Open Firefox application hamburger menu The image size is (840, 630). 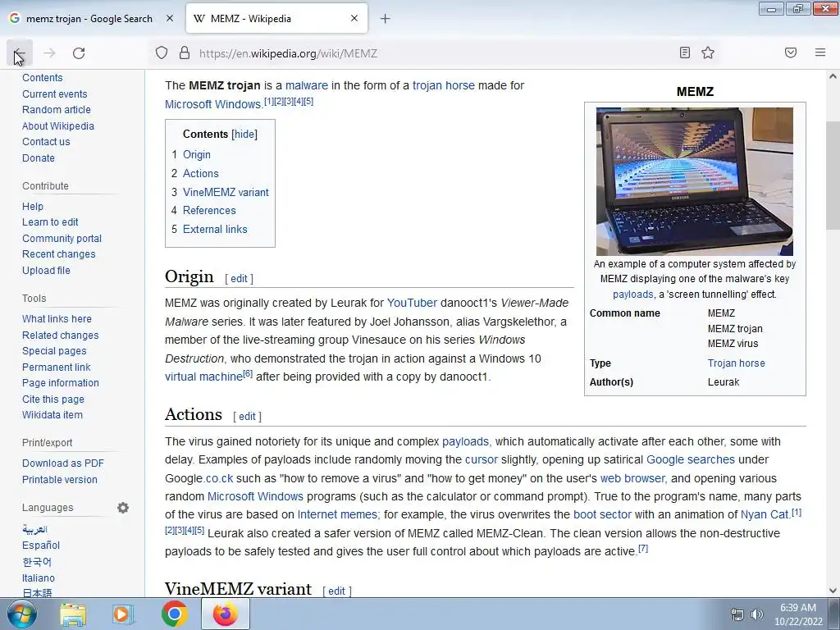tap(820, 52)
